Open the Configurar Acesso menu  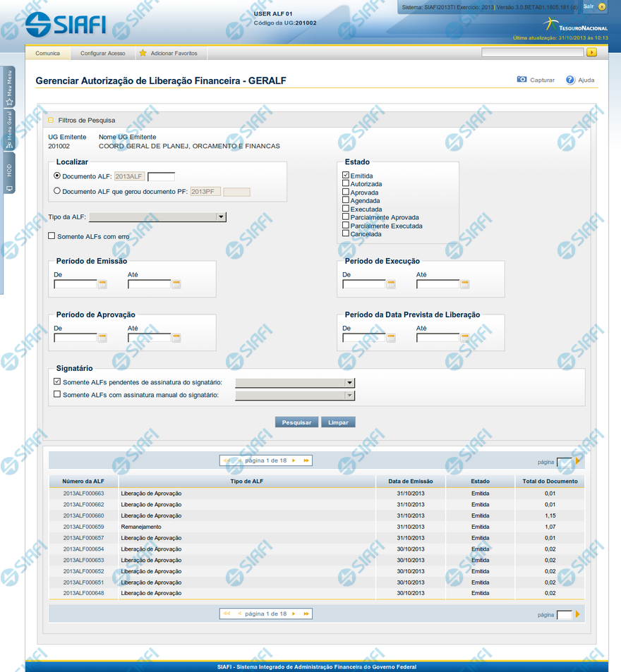(102, 53)
